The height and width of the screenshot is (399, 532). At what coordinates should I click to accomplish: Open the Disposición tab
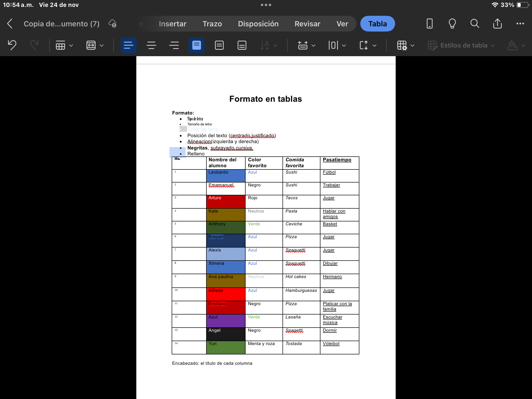[x=258, y=24]
